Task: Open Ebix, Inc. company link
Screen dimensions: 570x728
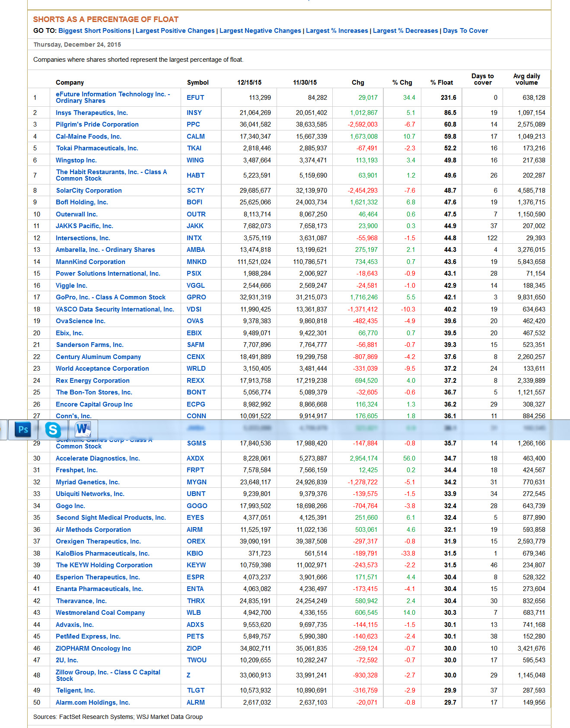Action: click(70, 333)
